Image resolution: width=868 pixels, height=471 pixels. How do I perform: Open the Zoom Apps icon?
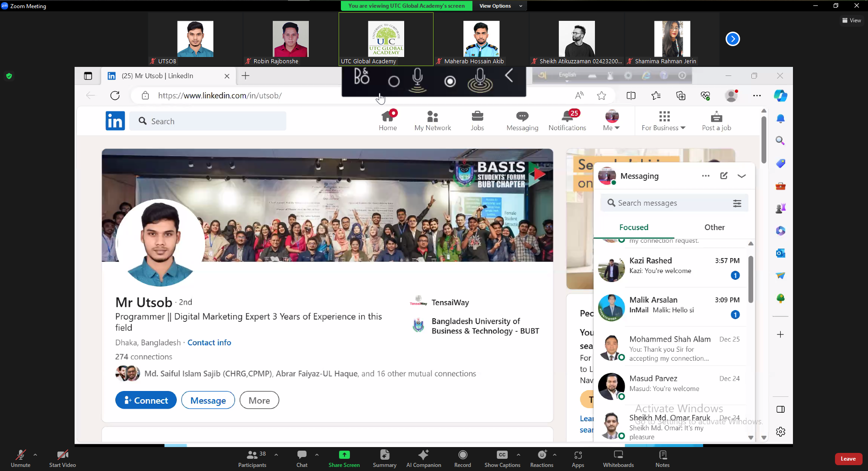tap(578, 458)
